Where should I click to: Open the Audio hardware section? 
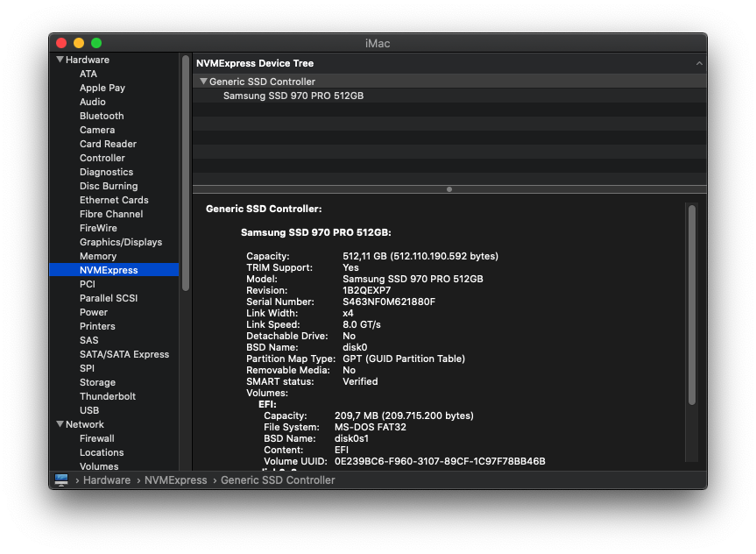coord(93,102)
